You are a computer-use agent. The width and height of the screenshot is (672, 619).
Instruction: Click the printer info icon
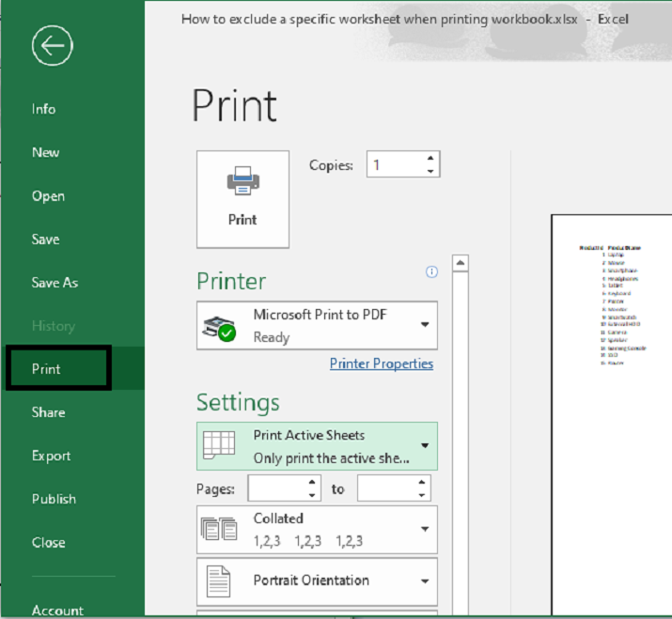point(431,272)
